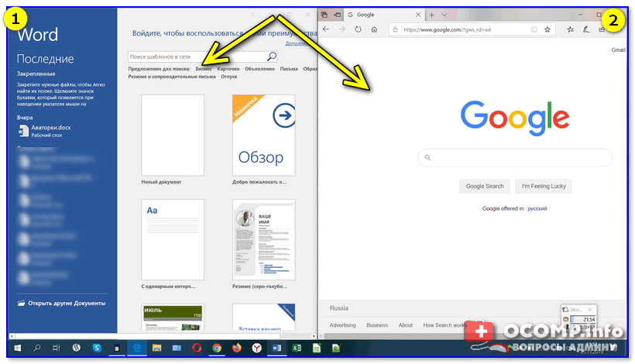Image resolution: width=635 pixels, height=364 pixels.
Task: Open the Новый документ blank template
Action: [173, 136]
